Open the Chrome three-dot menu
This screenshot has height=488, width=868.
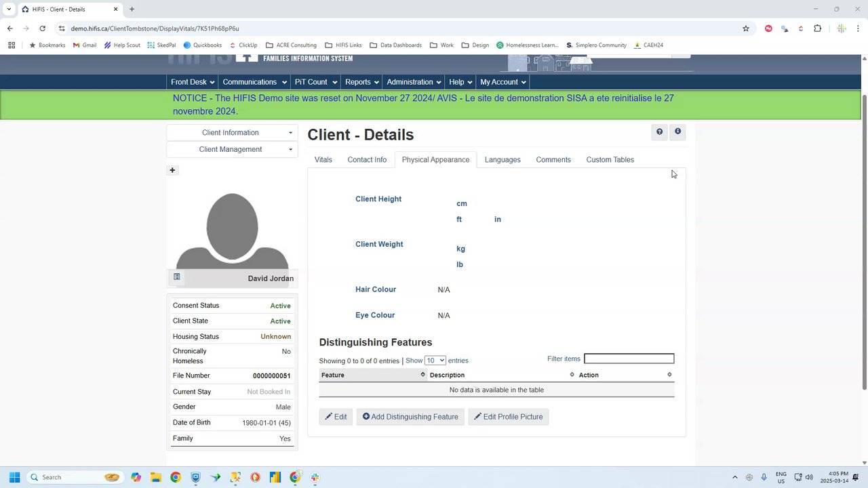click(859, 28)
